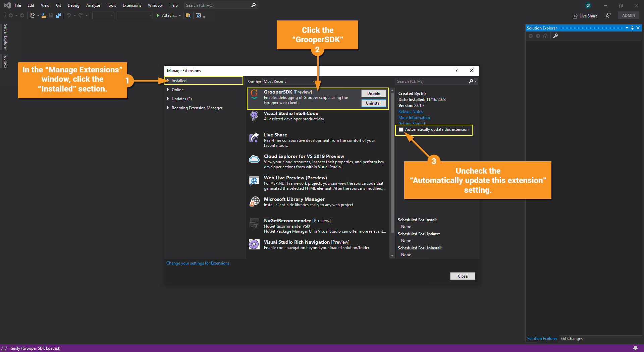Open the Git menu
This screenshot has height=352, width=644.
click(x=58, y=5)
